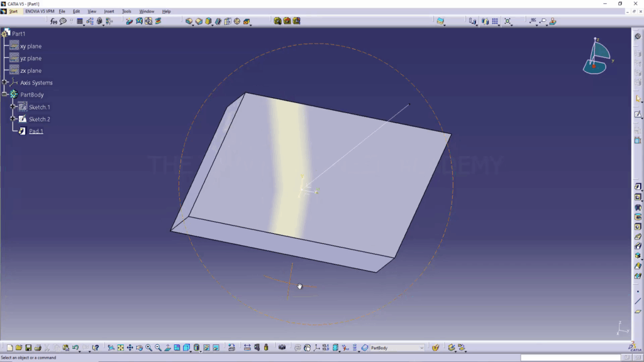Click the Zoom Out magnifier icon
Image resolution: width=644 pixels, height=362 pixels.
(x=158, y=348)
